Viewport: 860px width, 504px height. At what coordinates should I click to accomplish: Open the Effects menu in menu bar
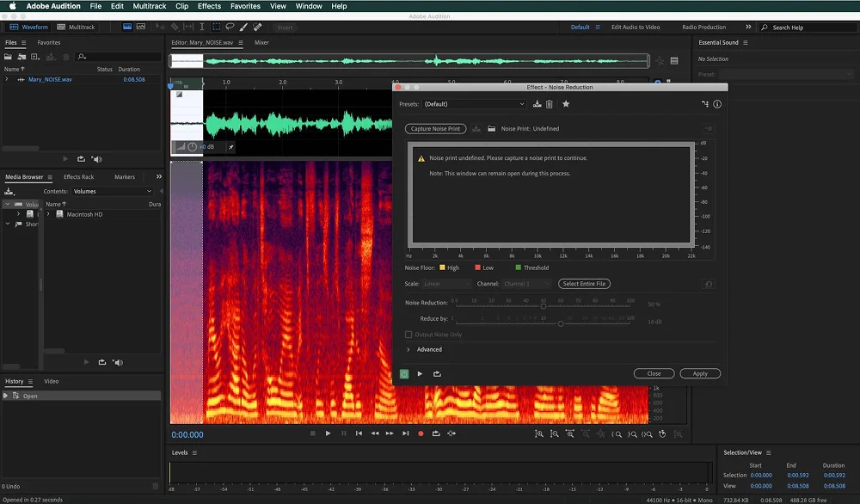209,6
